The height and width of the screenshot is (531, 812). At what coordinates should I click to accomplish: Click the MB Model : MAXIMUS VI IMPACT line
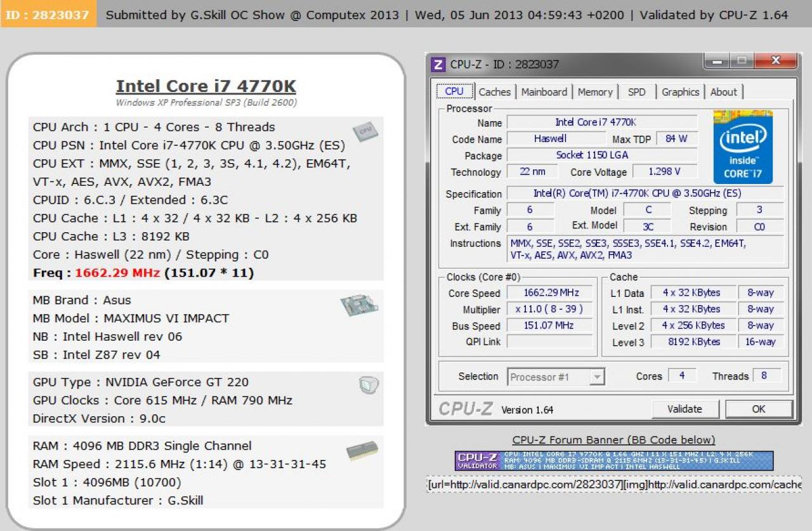[x=131, y=318]
